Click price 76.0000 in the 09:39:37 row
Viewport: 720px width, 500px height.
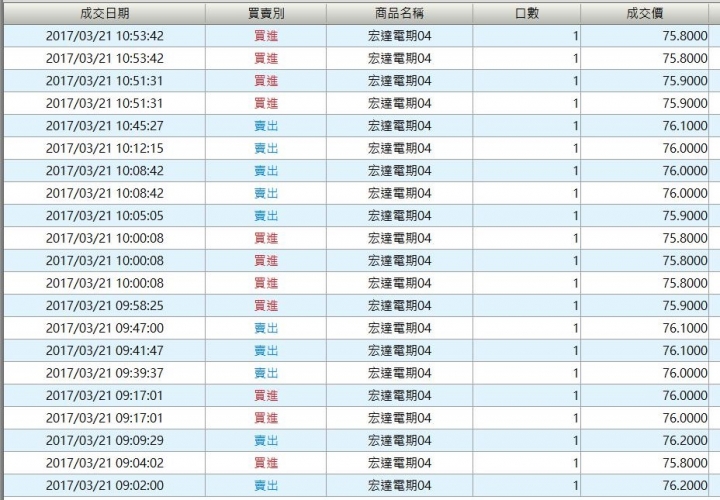coord(685,373)
